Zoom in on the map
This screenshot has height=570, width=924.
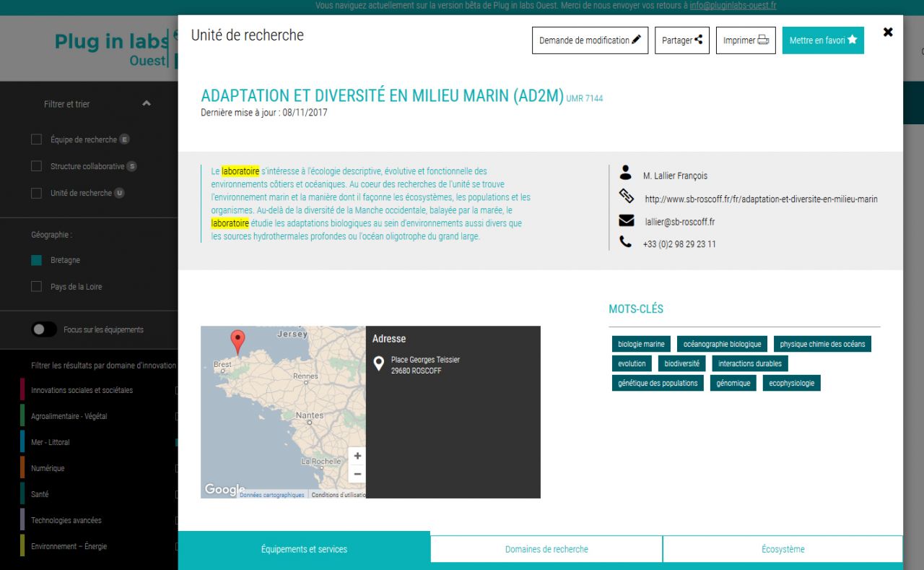pos(357,456)
